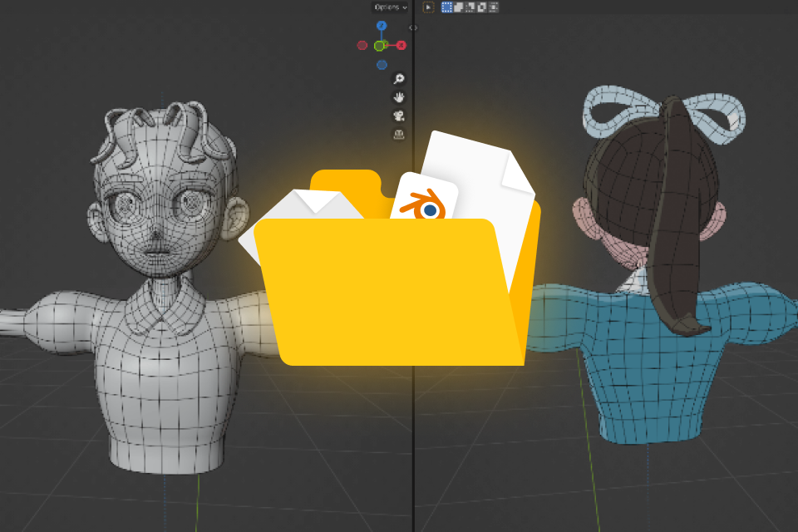This screenshot has width=798, height=532.
Task: Click the Zoom view magnifier icon
Action: [x=398, y=78]
